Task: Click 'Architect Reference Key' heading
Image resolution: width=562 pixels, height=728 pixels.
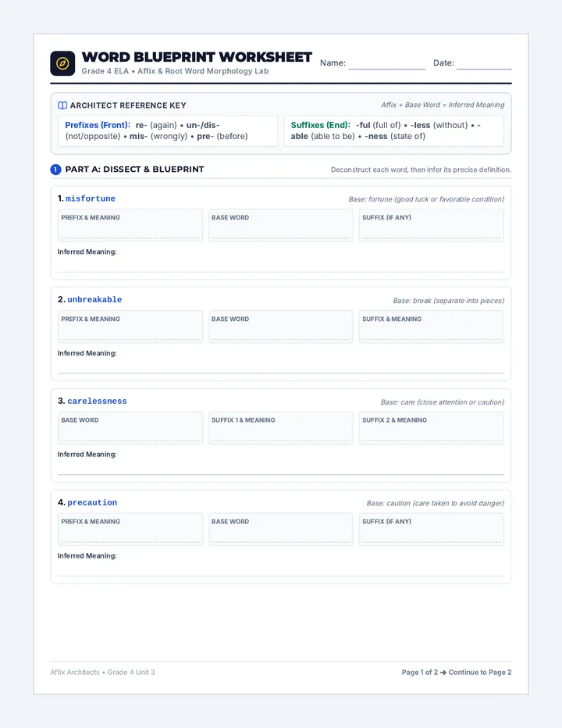Action: coord(128,105)
